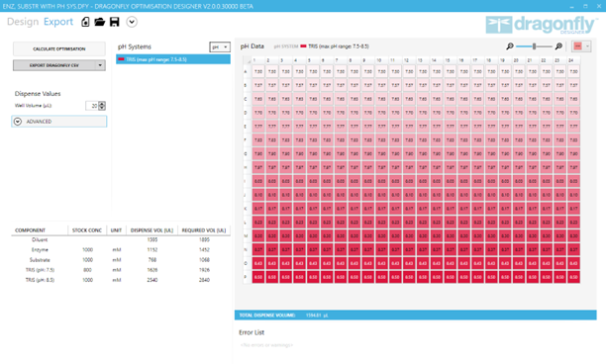Select the TRIS (pH: 7.5) row
The width and height of the screenshot is (606, 364).
[x=121, y=270]
